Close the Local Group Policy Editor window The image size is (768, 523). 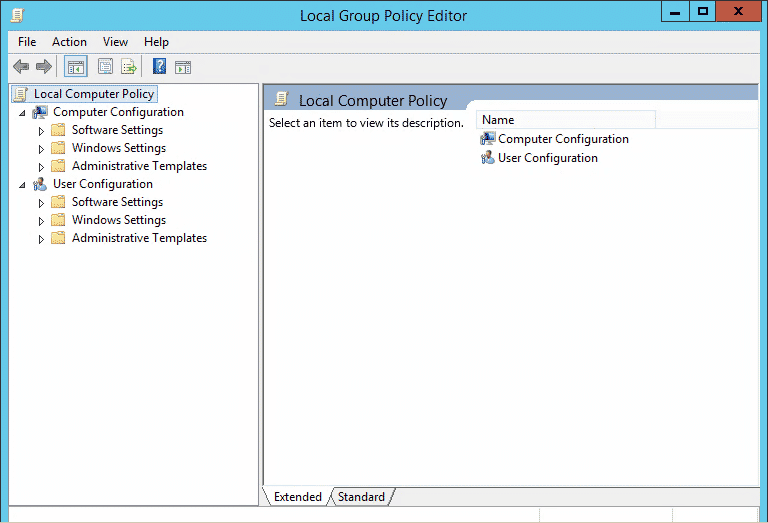[739, 11]
